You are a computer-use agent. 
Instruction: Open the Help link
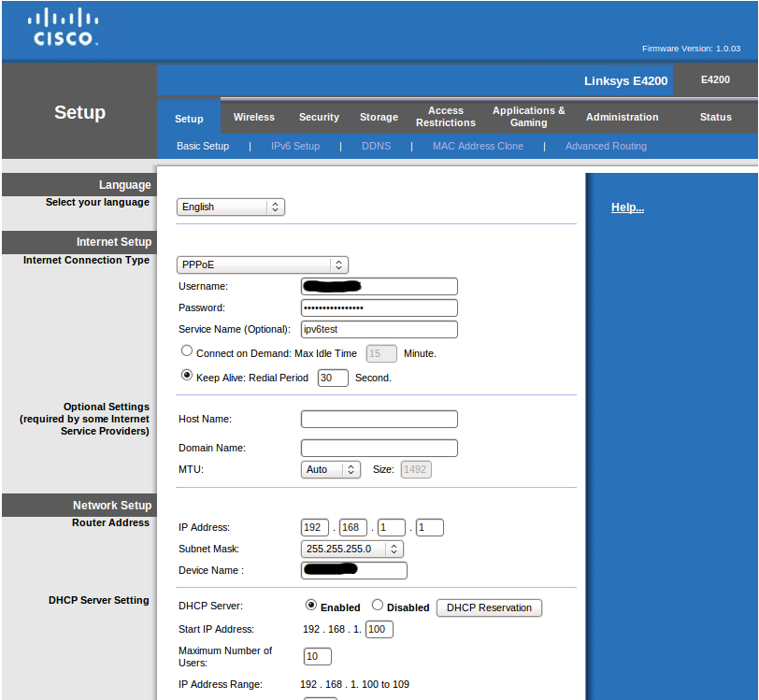(x=627, y=207)
